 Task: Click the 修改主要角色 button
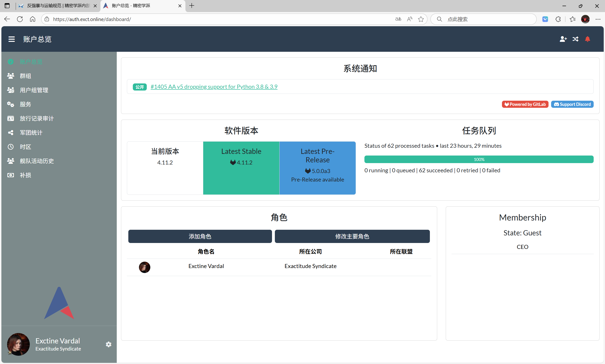coord(352,236)
